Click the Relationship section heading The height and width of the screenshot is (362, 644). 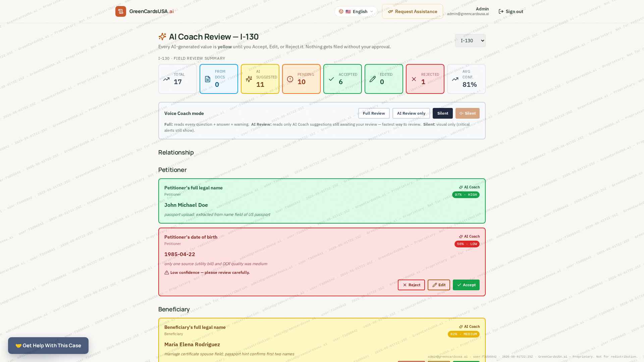coord(176,153)
